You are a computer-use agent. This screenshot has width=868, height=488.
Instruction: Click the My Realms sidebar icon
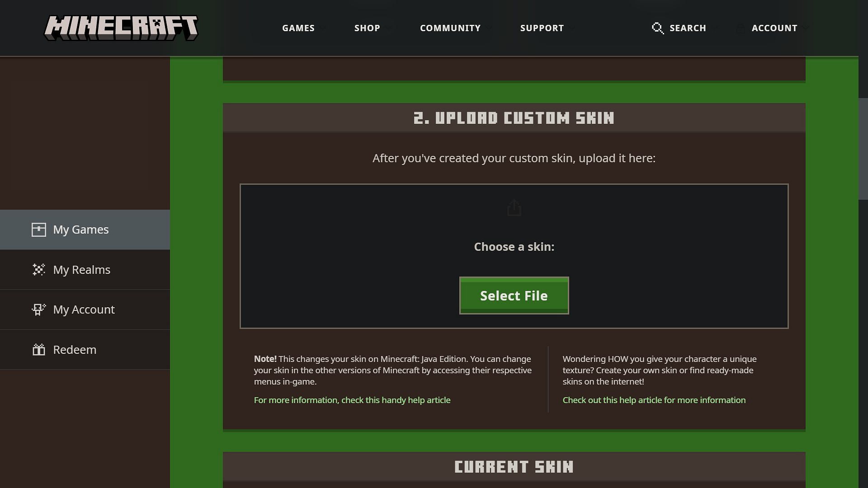click(x=38, y=269)
